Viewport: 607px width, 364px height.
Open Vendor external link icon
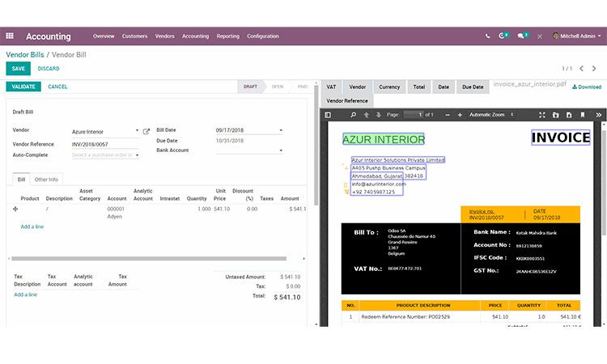146,131
